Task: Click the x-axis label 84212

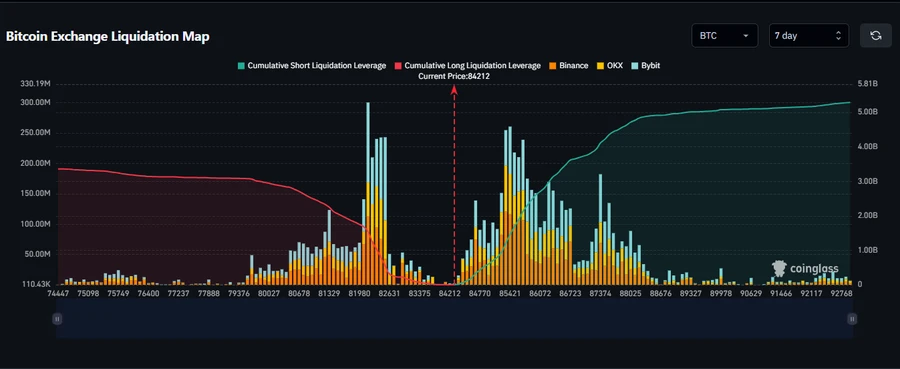Action: point(449,293)
